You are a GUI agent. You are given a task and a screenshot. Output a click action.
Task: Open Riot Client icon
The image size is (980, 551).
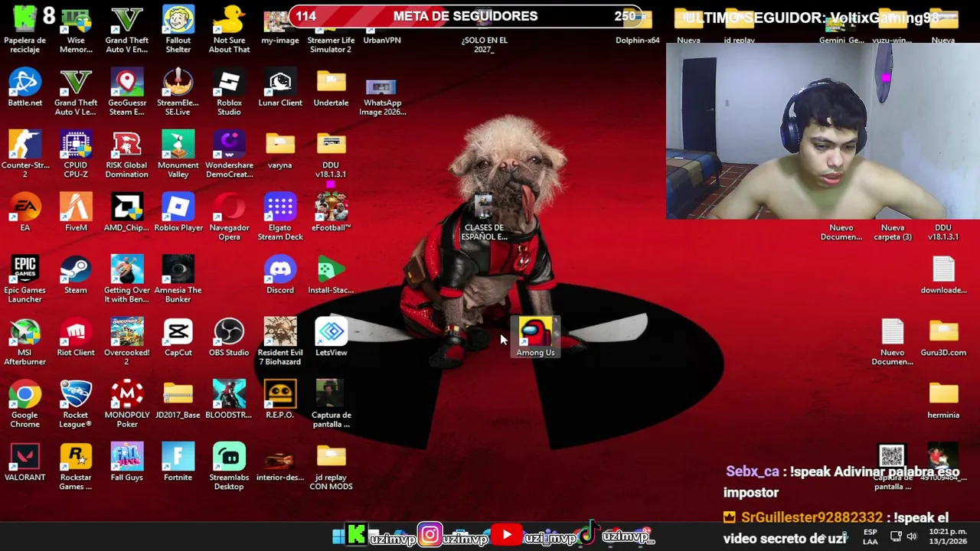[76, 337]
